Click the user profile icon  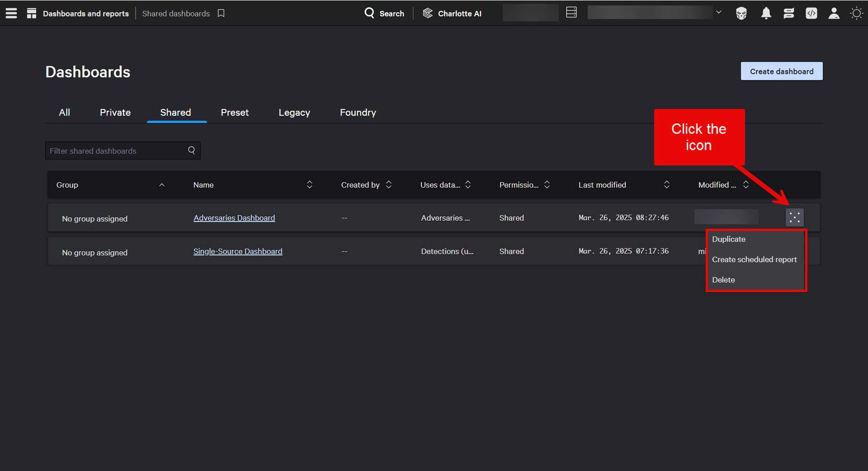[x=833, y=13]
